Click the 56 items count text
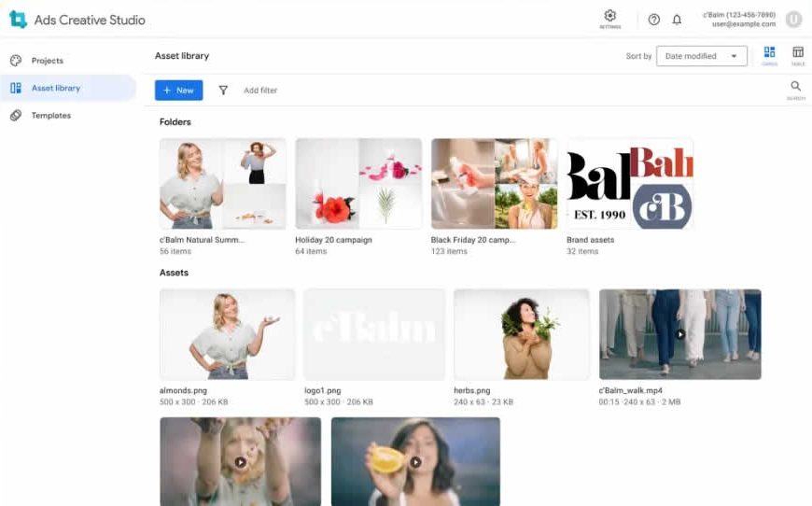This screenshot has width=812, height=506. click(x=175, y=251)
